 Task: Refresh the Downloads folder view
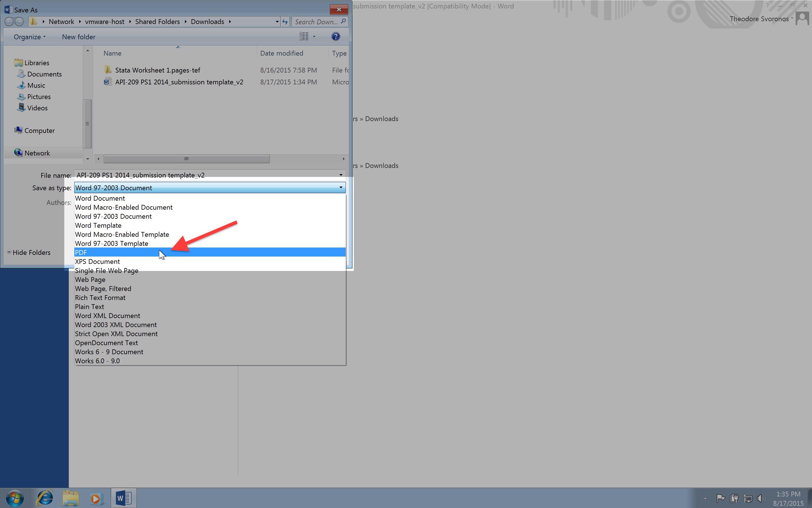pos(285,22)
